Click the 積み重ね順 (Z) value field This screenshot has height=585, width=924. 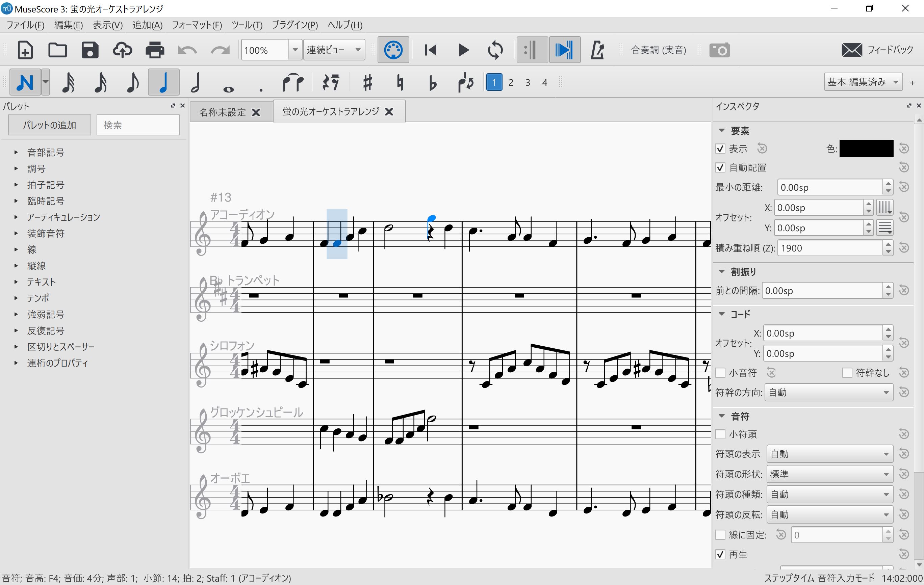point(829,248)
